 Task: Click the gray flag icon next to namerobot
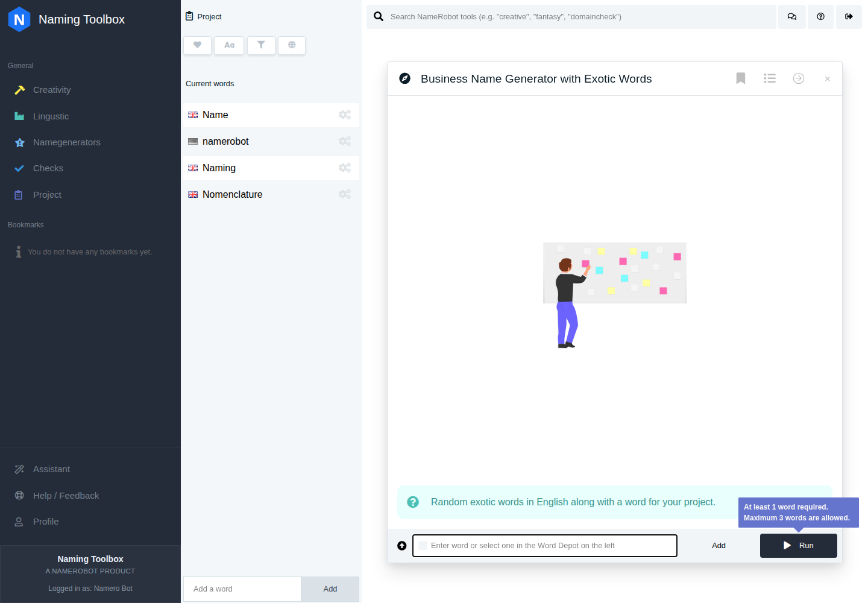point(193,142)
